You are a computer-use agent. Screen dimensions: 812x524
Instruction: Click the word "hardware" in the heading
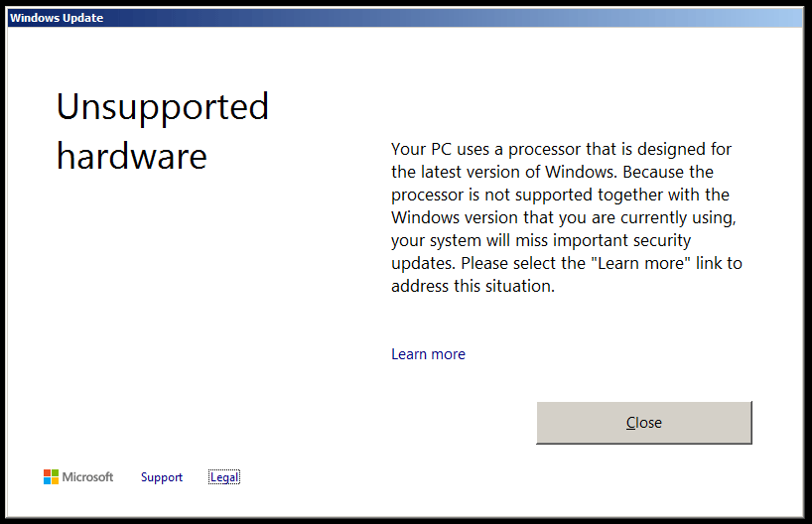point(132,156)
